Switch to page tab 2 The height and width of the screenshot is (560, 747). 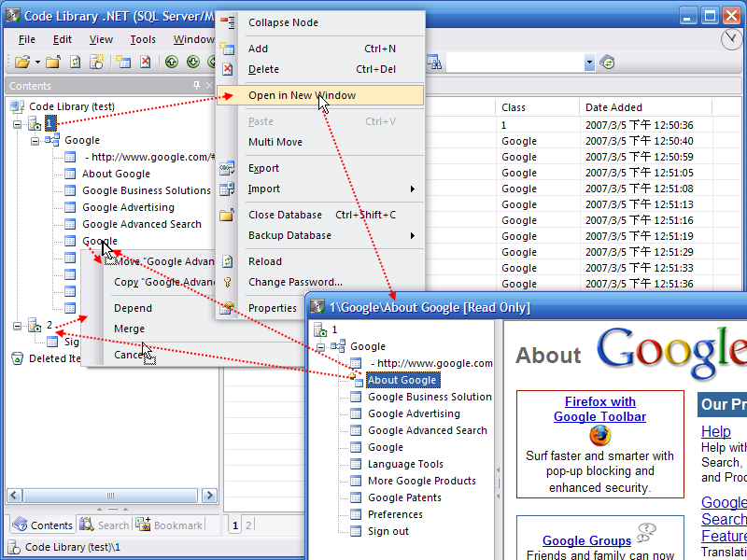[x=248, y=525]
